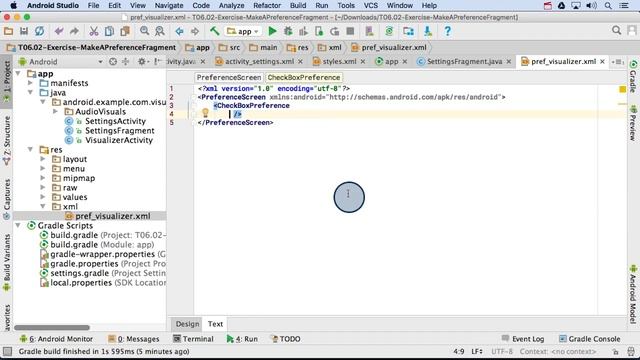Open the TODO tool window

pyautogui.click(x=286, y=339)
